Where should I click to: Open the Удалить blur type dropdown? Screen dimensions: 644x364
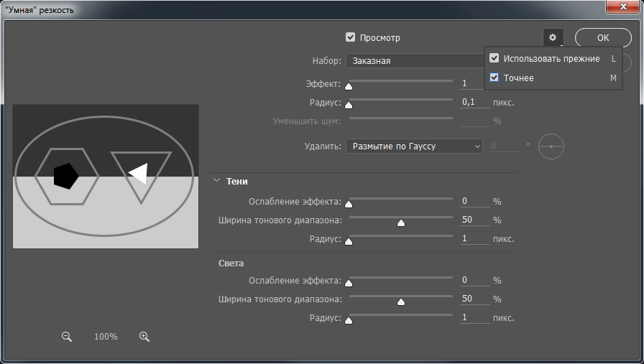[x=414, y=146]
